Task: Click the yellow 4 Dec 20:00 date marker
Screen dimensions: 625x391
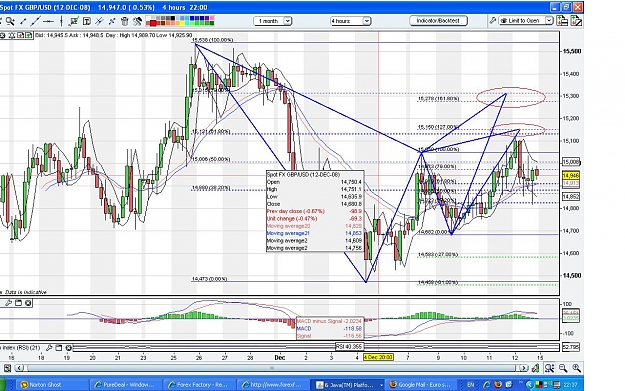Action: click(378, 357)
